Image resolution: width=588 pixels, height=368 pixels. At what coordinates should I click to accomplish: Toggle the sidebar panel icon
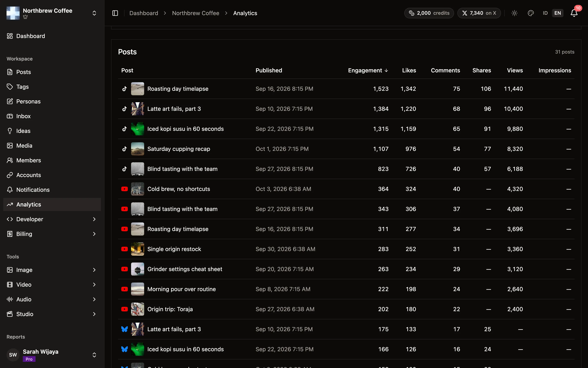tap(115, 13)
